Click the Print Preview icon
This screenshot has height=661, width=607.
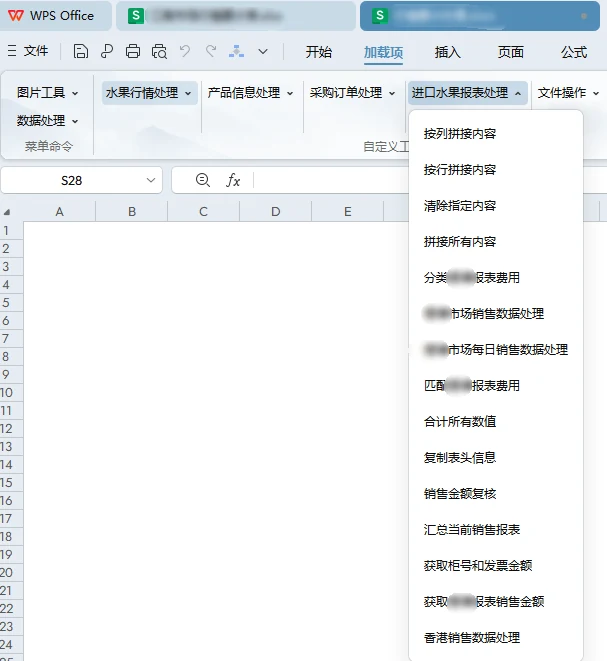[159, 51]
